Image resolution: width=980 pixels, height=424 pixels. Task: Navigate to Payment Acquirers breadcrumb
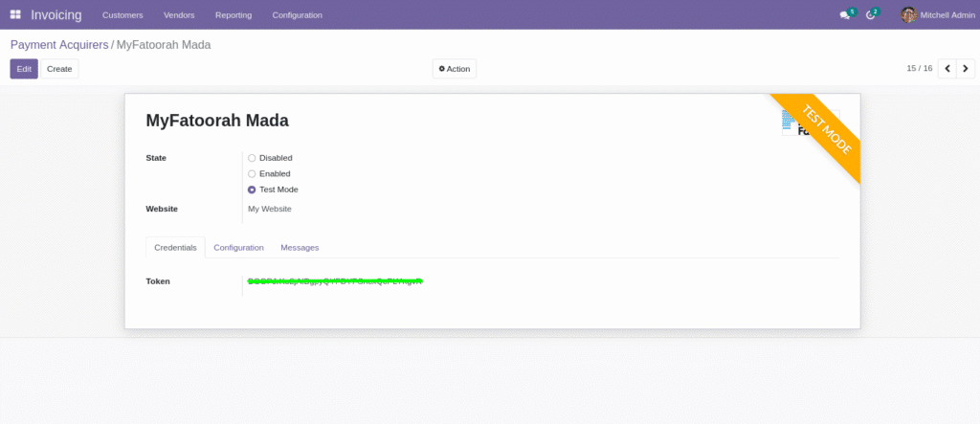tap(59, 45)
